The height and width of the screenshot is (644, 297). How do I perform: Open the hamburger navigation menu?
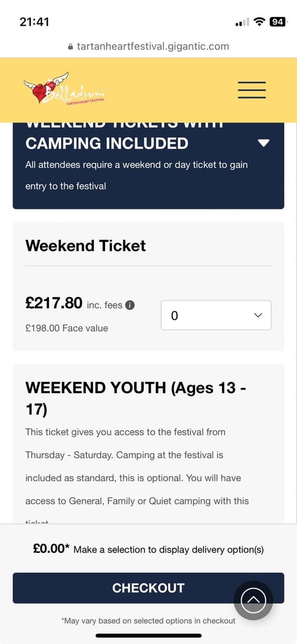pyautogui.click(x=252, y=90)
